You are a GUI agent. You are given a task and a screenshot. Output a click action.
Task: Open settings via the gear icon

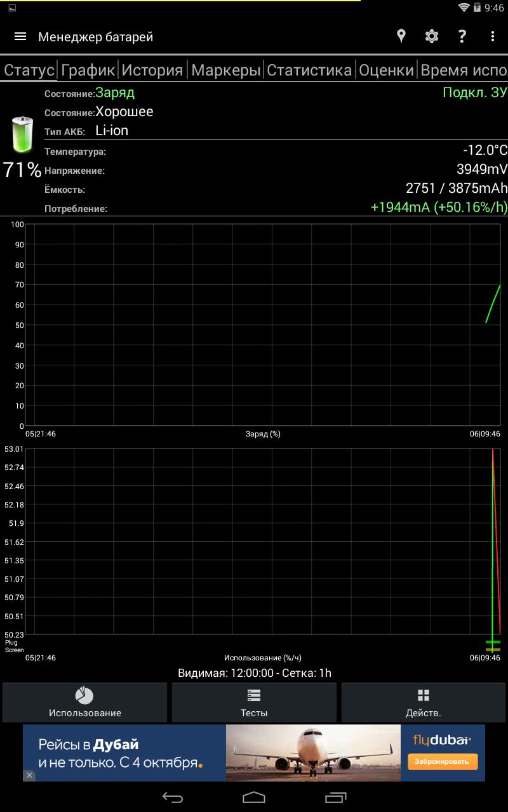pyautogui.click(x=432, y=36)
